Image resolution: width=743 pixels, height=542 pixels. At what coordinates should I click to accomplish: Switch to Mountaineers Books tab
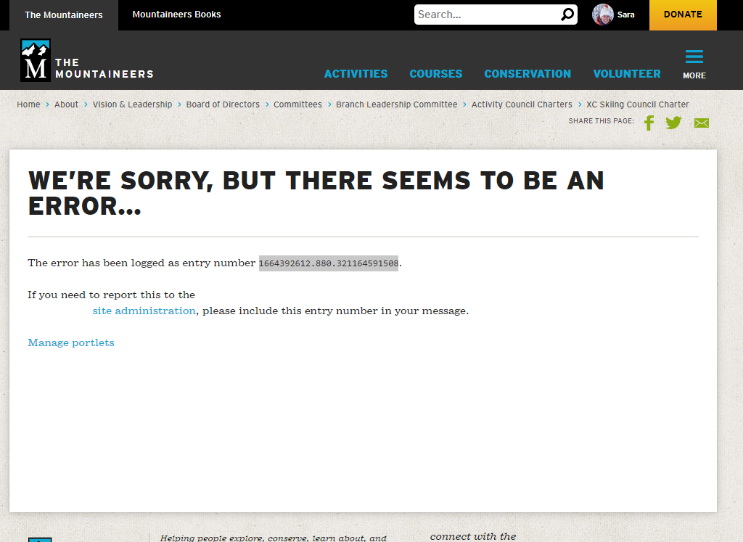[176, 15]
